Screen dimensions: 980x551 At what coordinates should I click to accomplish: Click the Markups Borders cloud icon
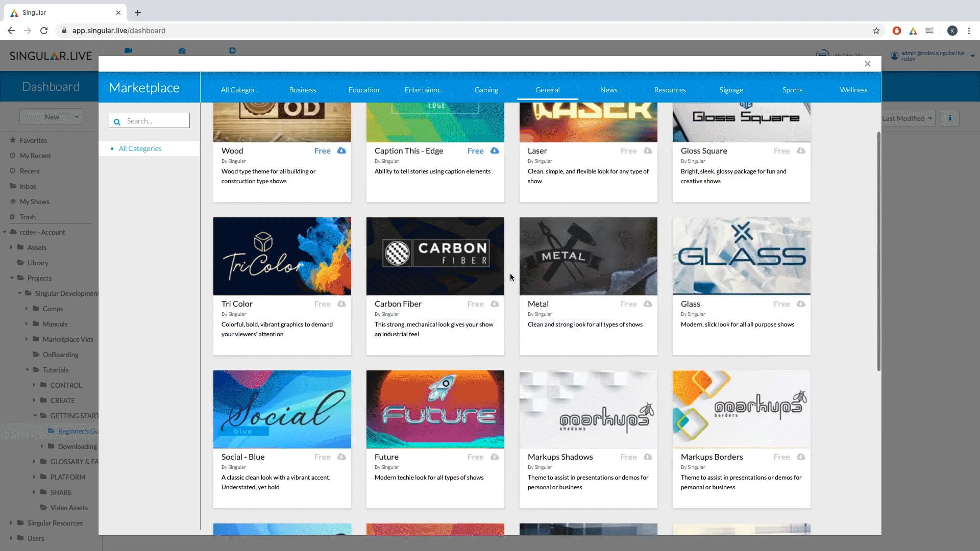pos(801,457)
